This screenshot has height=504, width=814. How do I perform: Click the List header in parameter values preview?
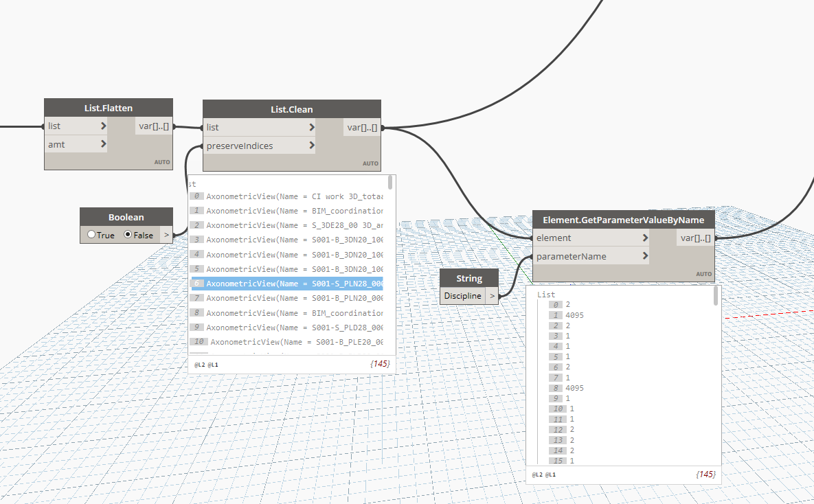546,295
